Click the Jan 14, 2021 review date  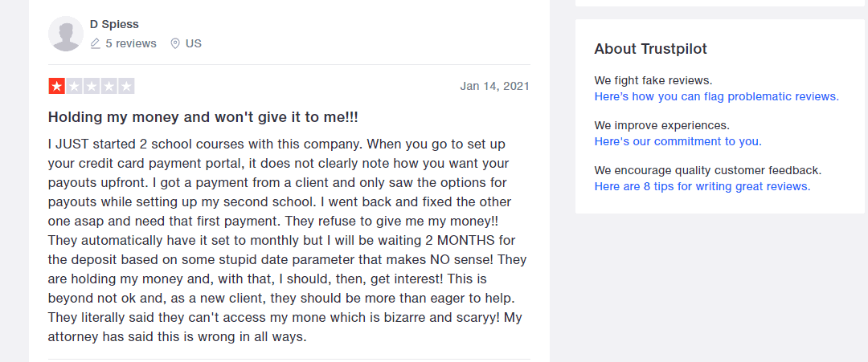494,86
